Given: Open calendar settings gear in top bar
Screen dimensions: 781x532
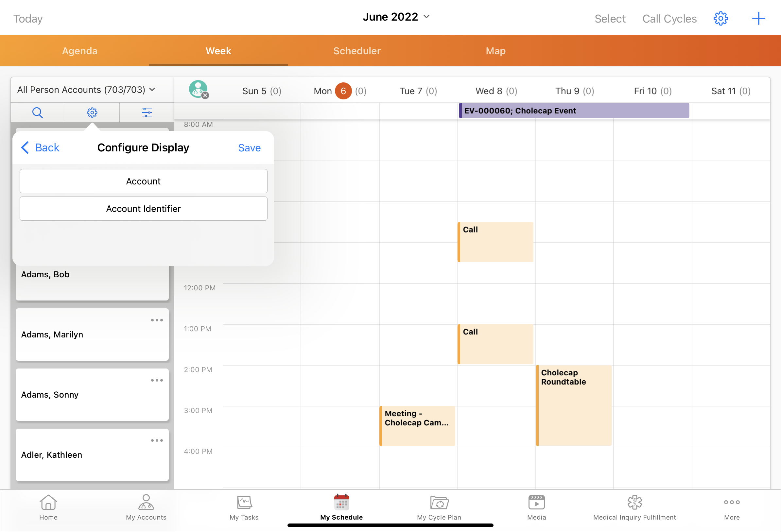Looking at the screenshot, I should tap(720, 19).
